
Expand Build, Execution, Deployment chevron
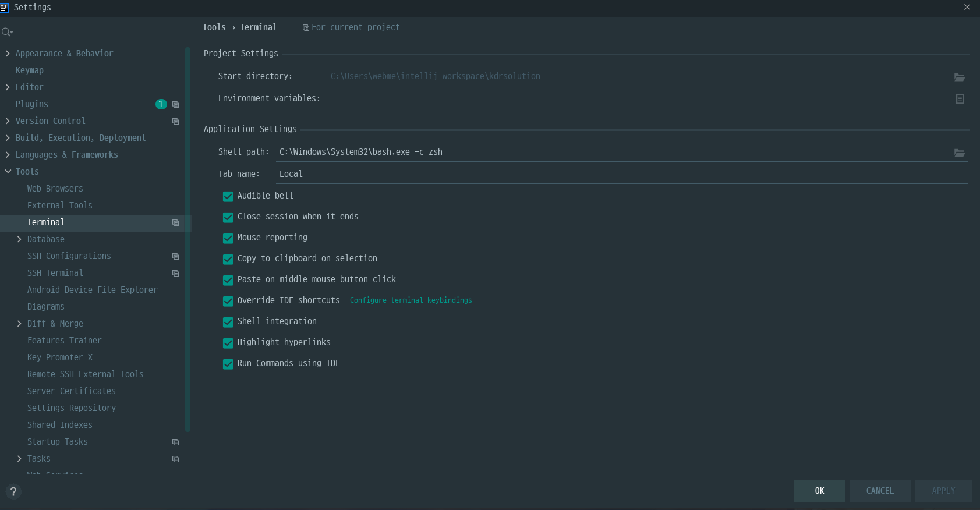point(8,138)
